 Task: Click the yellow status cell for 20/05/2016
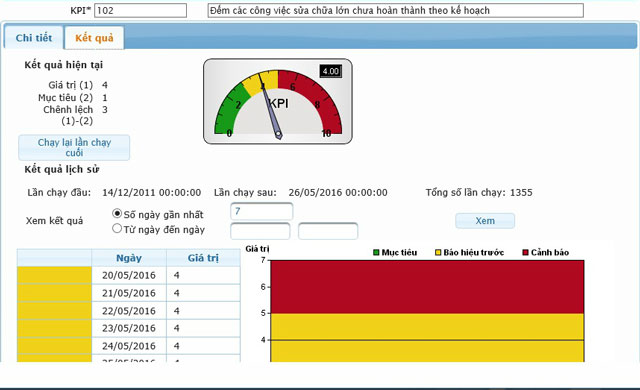pyautogui.click(x=54, y=275)
